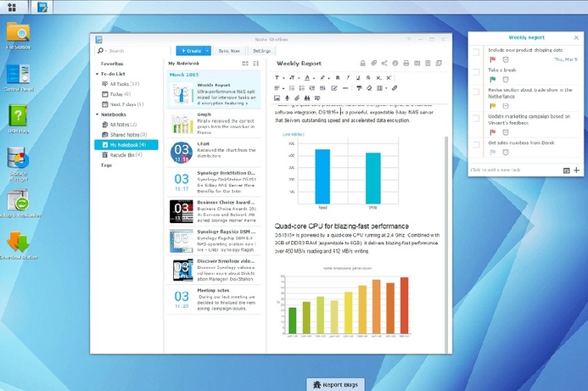Screen dimensions: 588x391
Task: Click the microphone record audio icon
Action: click(x=288, y=98)
